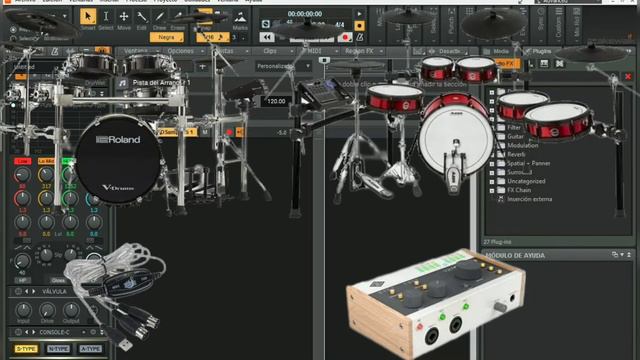Open the Clips track view menu

273,51
